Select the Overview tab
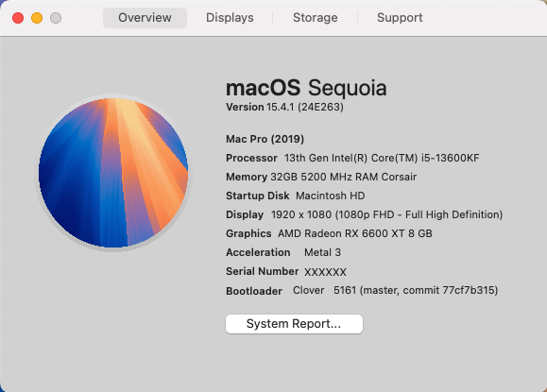The height and width of the screenshot is (392, 547). pyautogui.click(x=145, y=17)
